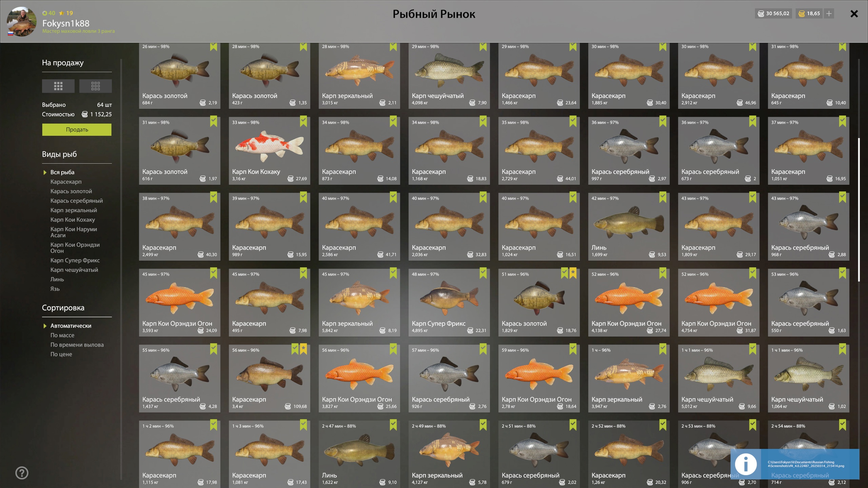Select Вся рыба arrow in fish types

tap(45, 172)
